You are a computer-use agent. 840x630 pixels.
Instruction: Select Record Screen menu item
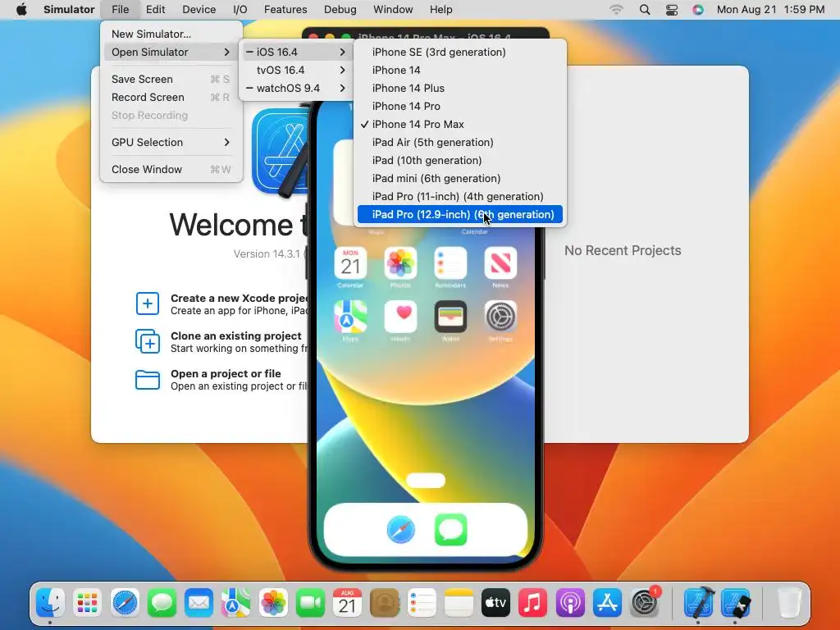coord(171,98)
